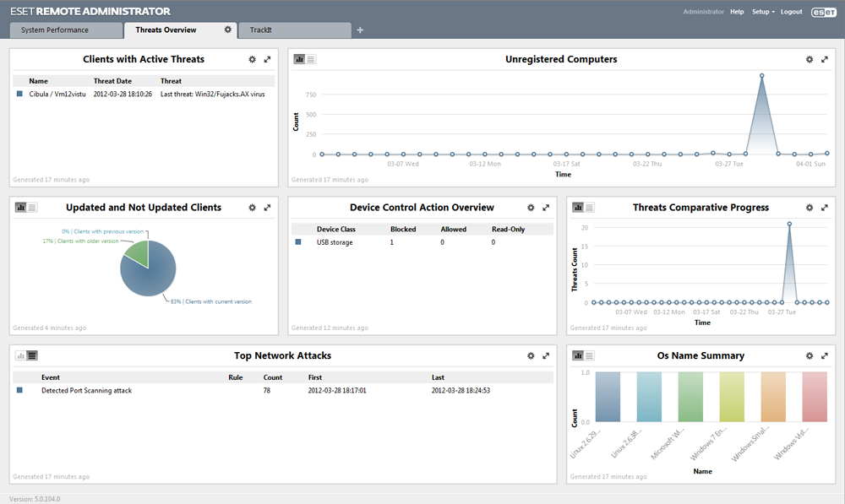Maximize Threats Comparative Progress panel

click(825, 208)
